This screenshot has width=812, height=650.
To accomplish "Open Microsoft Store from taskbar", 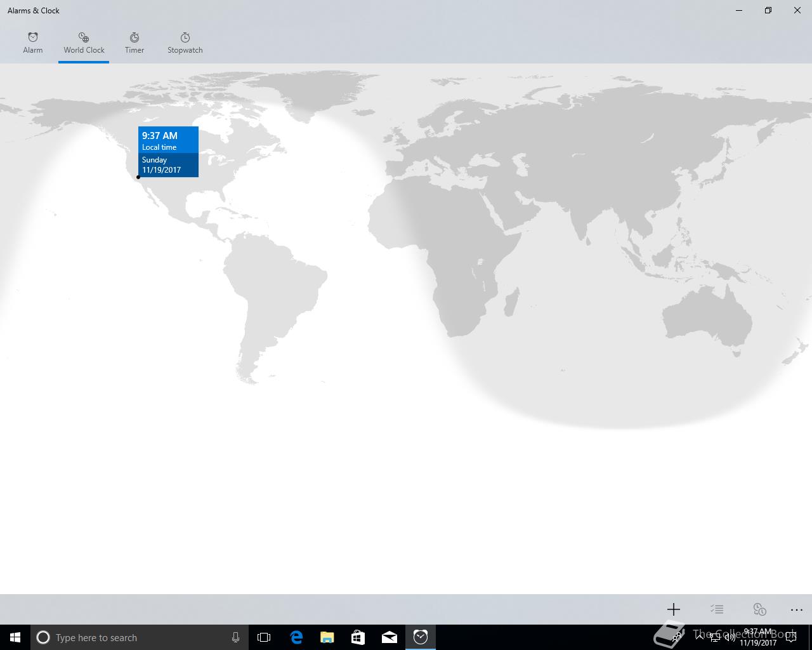I will click(x=358, y=637).
